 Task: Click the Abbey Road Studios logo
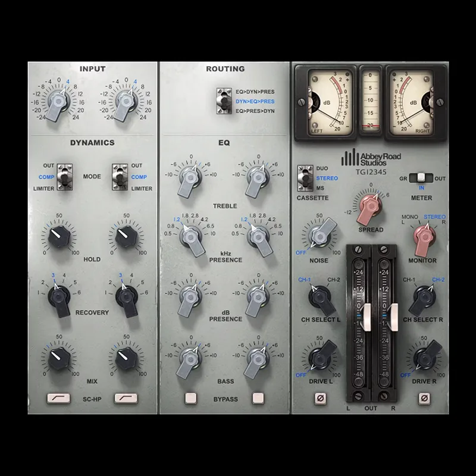pyautogui.click(x=371, y=157)
